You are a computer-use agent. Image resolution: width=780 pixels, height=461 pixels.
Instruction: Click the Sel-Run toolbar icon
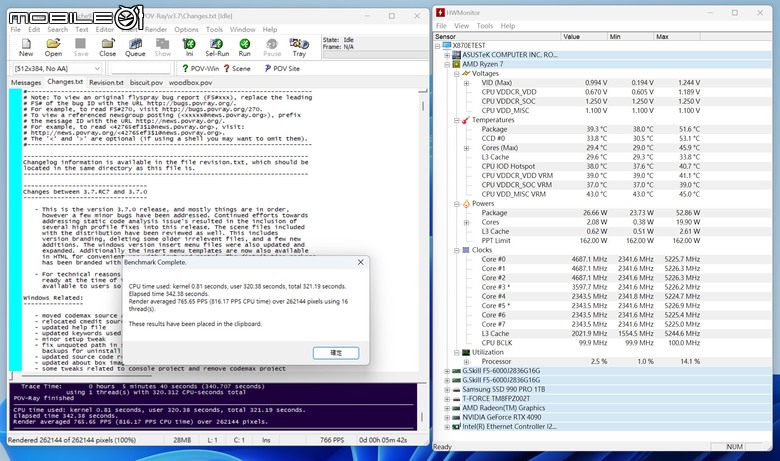(217, 48)
